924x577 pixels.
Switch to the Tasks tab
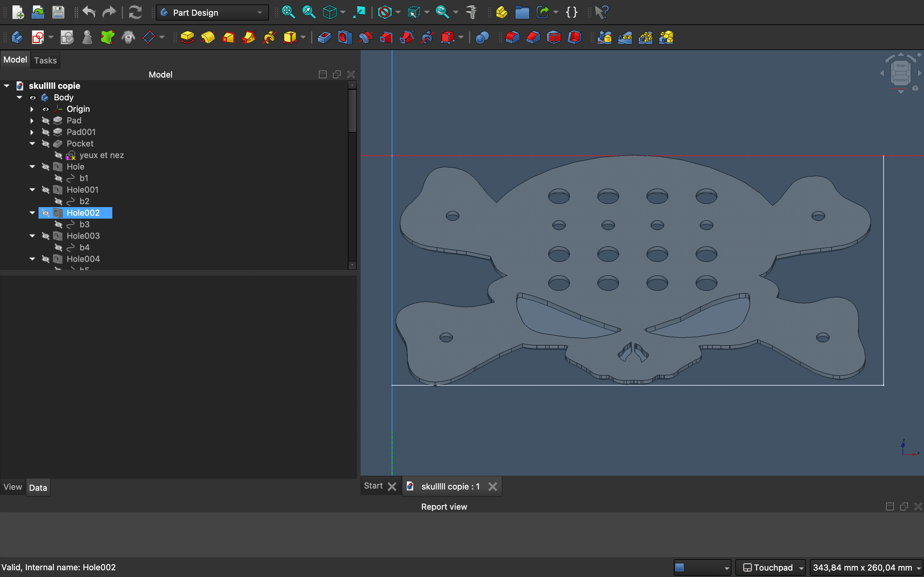point(45,60)
